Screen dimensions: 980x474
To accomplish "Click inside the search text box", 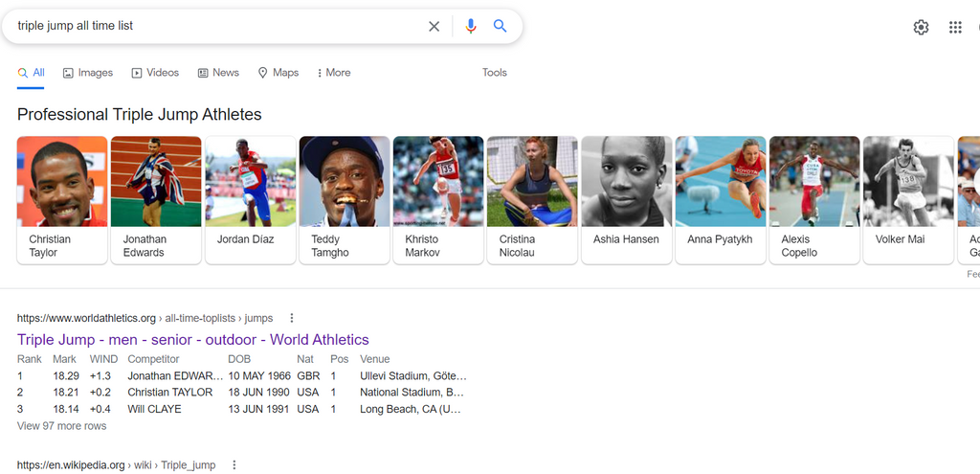I will coord(219,26).
